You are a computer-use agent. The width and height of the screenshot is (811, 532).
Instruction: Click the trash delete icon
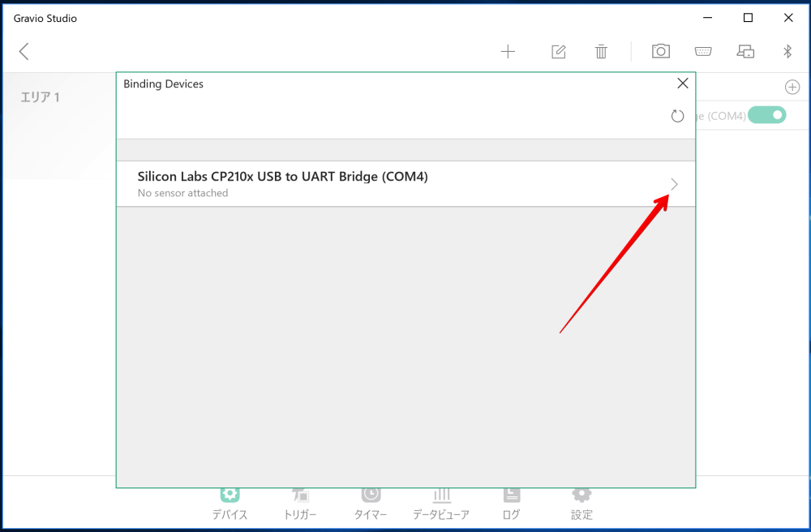tap(600, 51)
